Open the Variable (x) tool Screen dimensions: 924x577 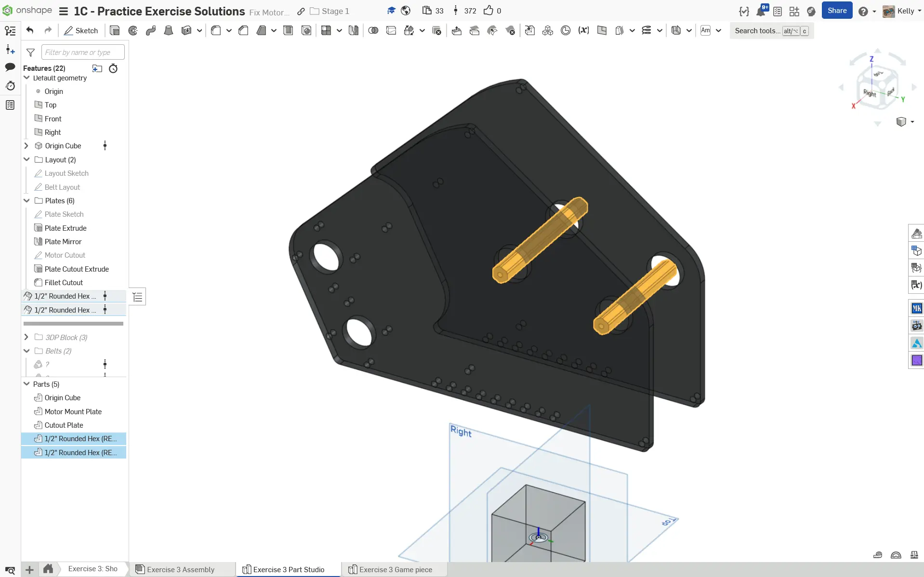tap(583, 31)
